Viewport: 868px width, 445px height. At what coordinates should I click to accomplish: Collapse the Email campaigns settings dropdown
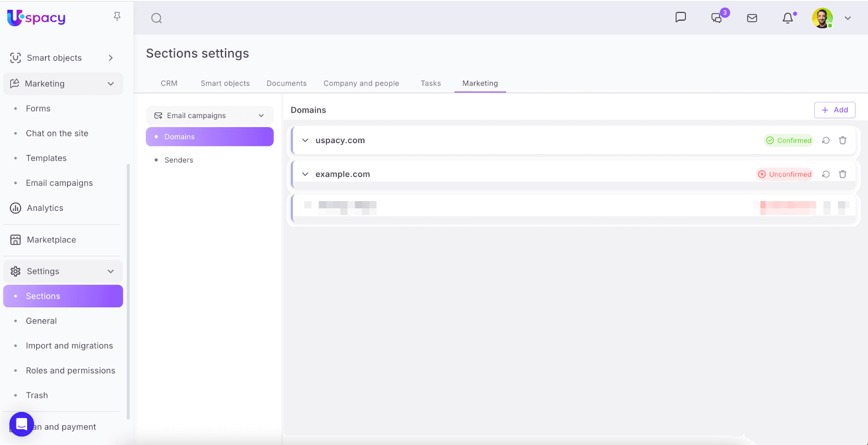[261, 115]
